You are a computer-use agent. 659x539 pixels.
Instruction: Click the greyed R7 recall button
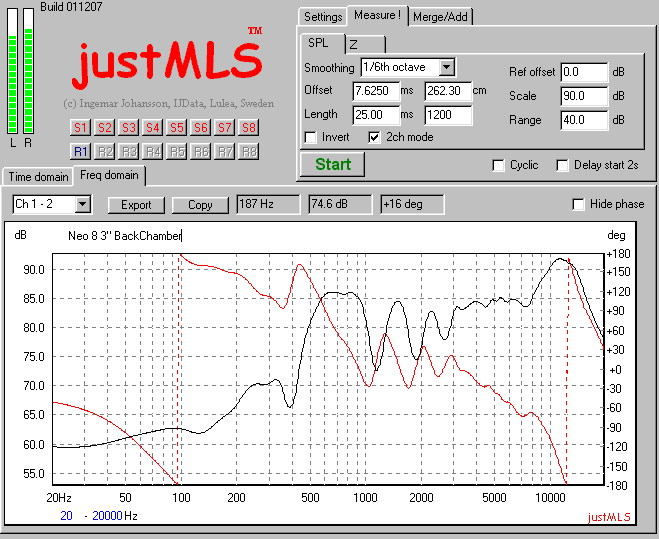[x=224, y=151]
